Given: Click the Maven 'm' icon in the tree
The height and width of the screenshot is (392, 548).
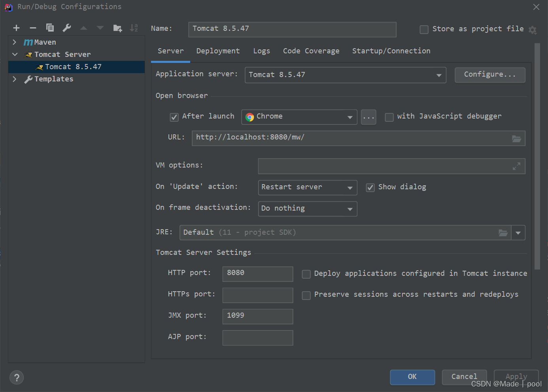Looking at the screenshot, I should click(28, 42).
